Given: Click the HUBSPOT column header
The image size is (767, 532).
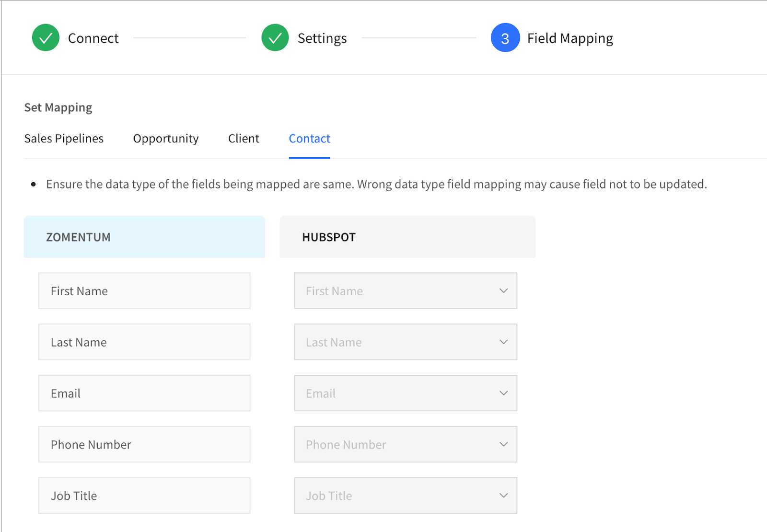Looking at the screenshot, I should [407, 237].
